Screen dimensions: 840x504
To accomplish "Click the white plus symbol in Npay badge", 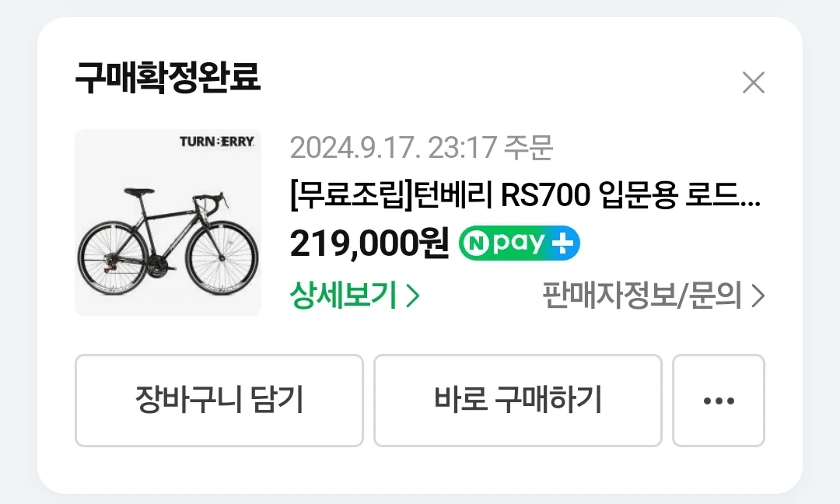I will pos(562,243).
